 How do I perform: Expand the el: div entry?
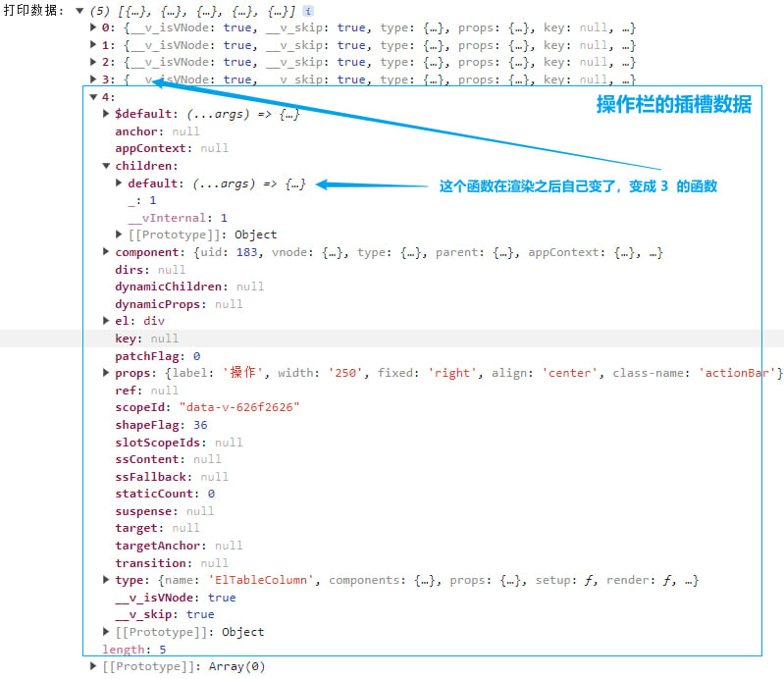(x=106, y=321)
